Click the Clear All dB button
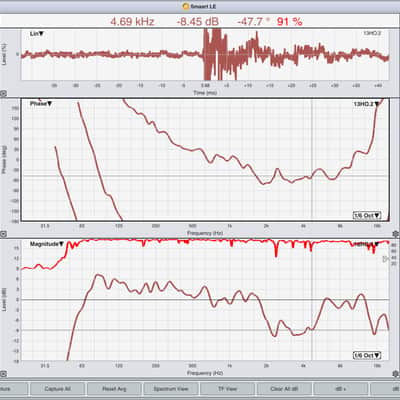This screenshot has width=400, height=400. pyautogui.click(x=284, y=389)
